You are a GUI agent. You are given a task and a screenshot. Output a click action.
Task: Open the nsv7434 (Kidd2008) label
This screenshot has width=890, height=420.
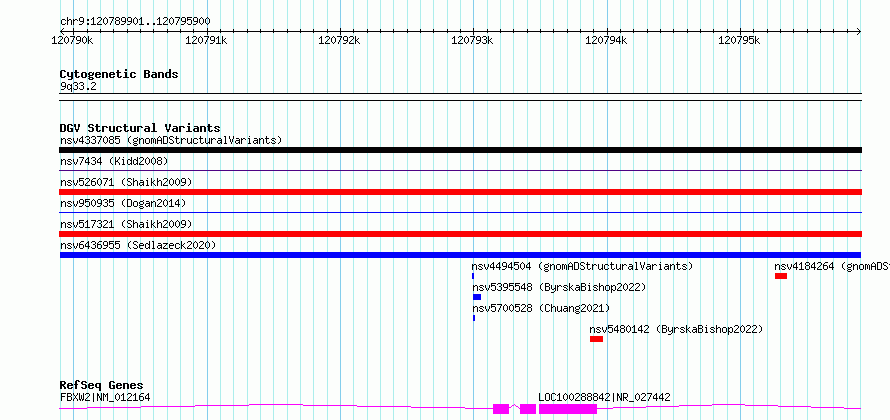pyautogui.click(x=114, y=161)
